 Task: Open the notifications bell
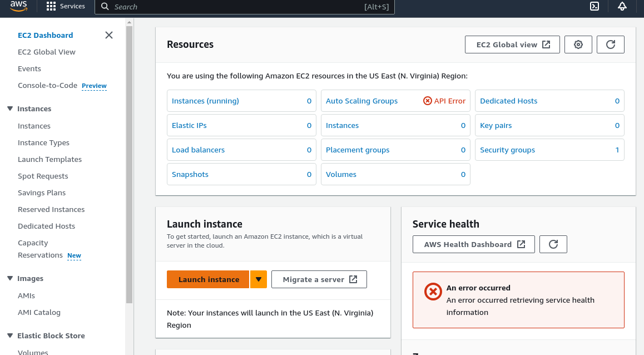point(622,7)
